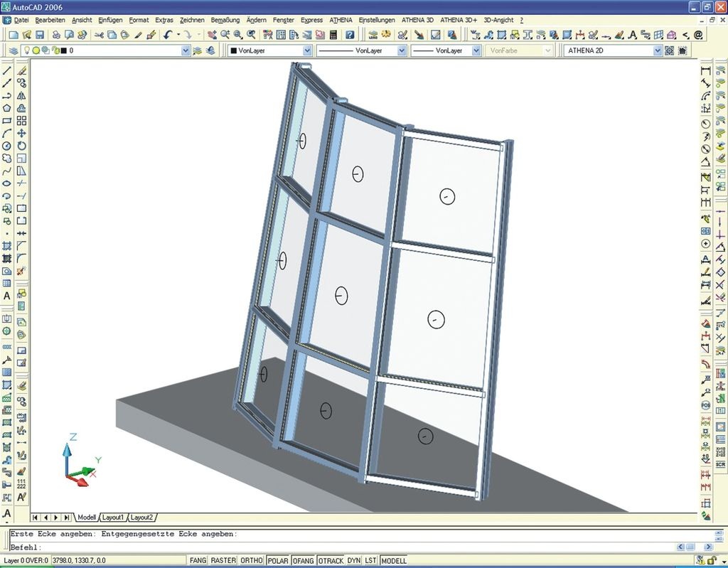Select the Multiline Text 'A' tool
Screen dimensions: 728x568
click(x=6, y=296)
